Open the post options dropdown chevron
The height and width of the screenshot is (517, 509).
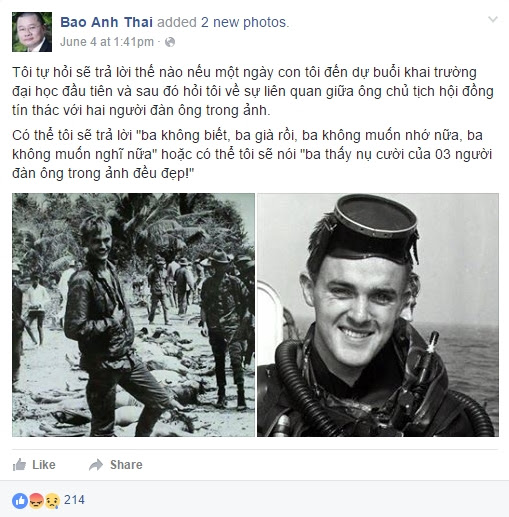coord(493,19)
